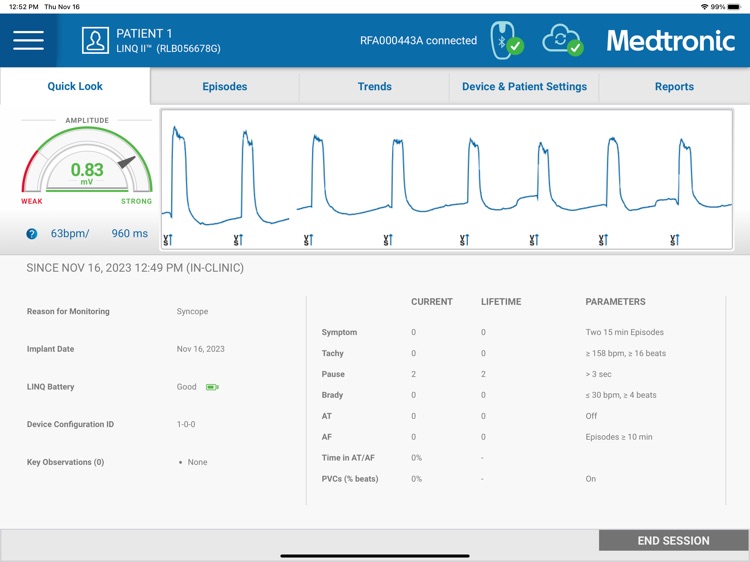Tap the Brady parameter ≤ 30 bpm
The image size is (750, 562).
tap(621, 395)
